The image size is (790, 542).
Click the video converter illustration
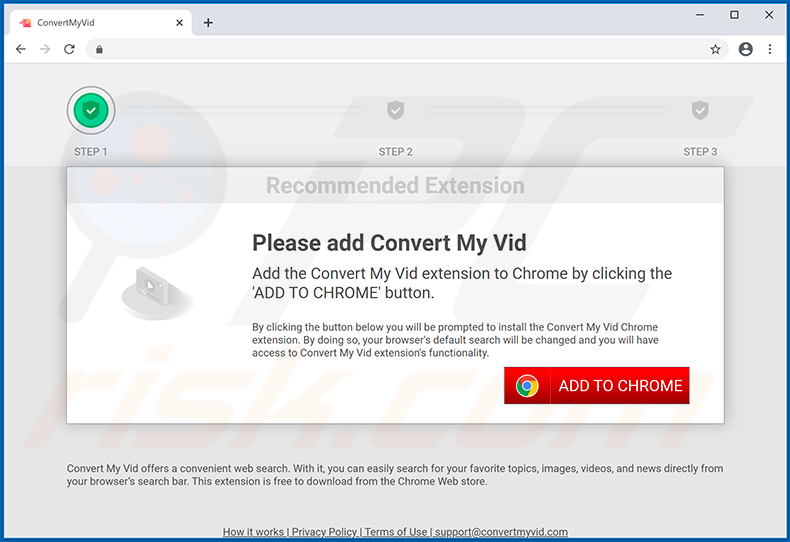(x=157, y=293)
